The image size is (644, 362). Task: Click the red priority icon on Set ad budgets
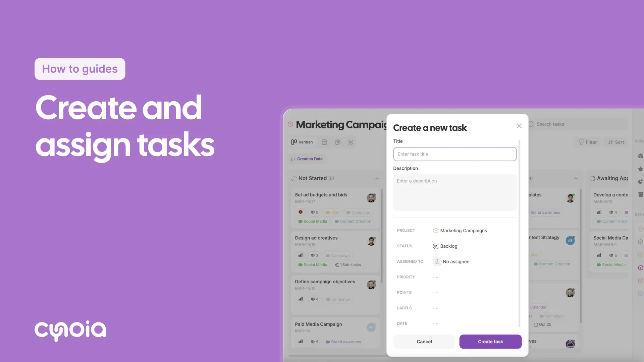pyautogui.click(x=301, y=212)
